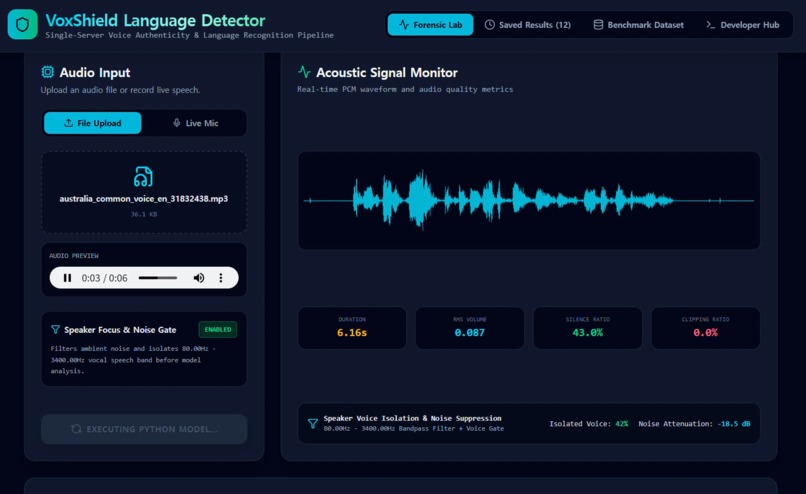806x494 pixels.
Task: Click the VoxShield shield logo icon
Action: click(23, 24)
